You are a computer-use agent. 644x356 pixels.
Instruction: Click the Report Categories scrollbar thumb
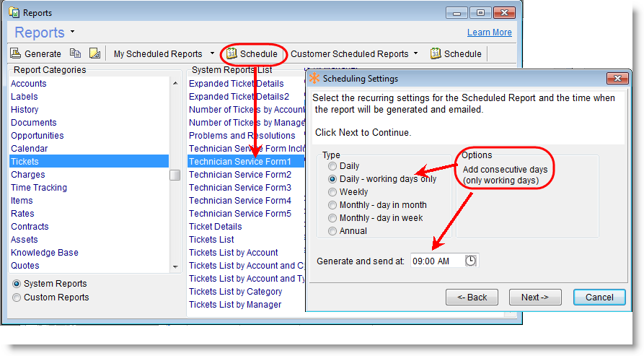tap(175, 175)
